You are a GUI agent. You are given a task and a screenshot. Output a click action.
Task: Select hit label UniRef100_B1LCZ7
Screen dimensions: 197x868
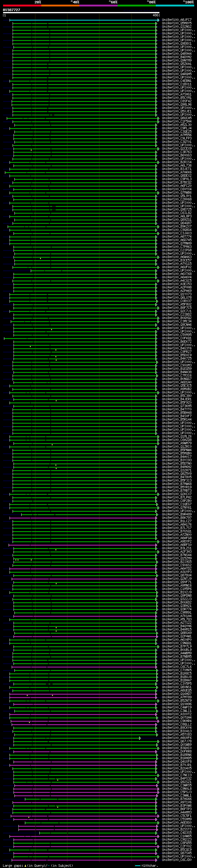point(177,521)
